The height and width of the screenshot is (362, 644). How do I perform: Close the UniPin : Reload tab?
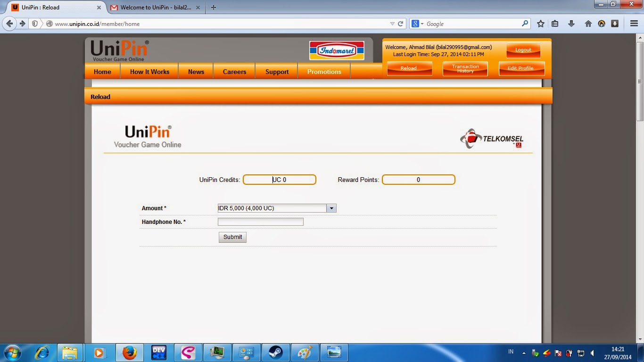99,8
